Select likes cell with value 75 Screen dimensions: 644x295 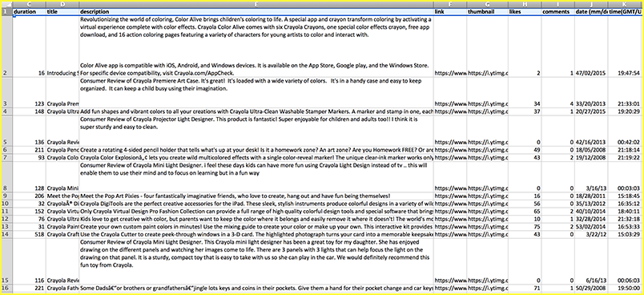525,226
